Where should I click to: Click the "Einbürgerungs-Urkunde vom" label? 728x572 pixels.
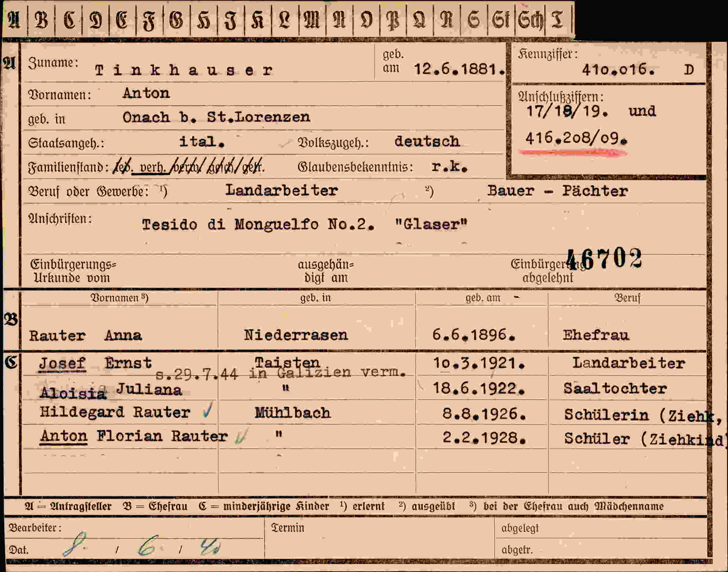pyautogui.click(x=73, y=271)
